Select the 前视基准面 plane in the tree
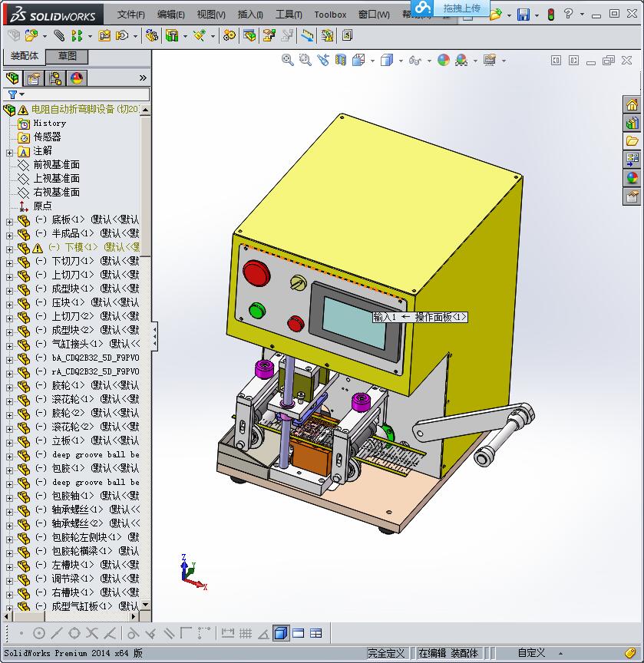644x663 pixels. coord(56,165)
